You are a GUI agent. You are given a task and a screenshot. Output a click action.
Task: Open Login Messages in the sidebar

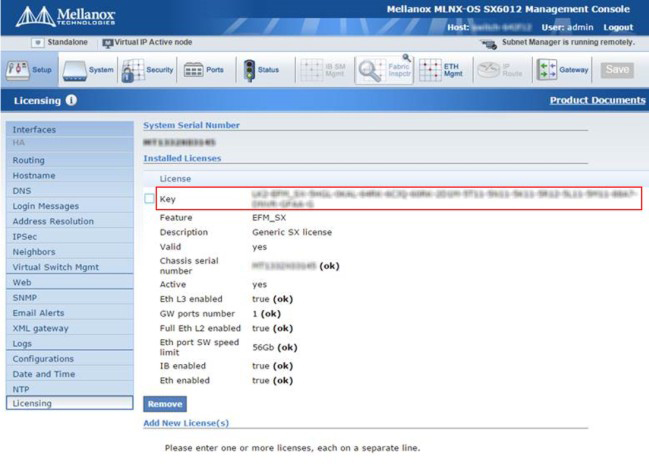(x=70, y=206)
